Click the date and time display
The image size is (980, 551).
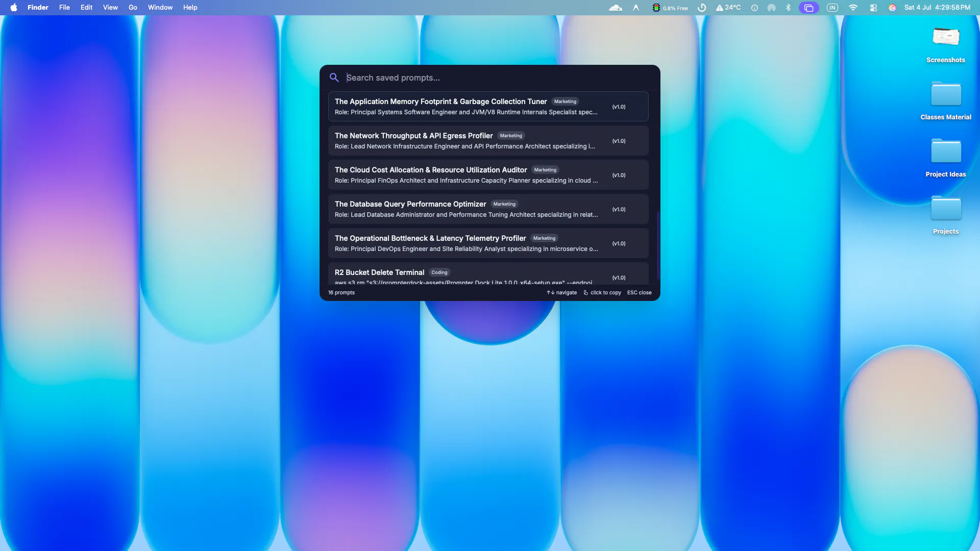(x=937, y=8)
